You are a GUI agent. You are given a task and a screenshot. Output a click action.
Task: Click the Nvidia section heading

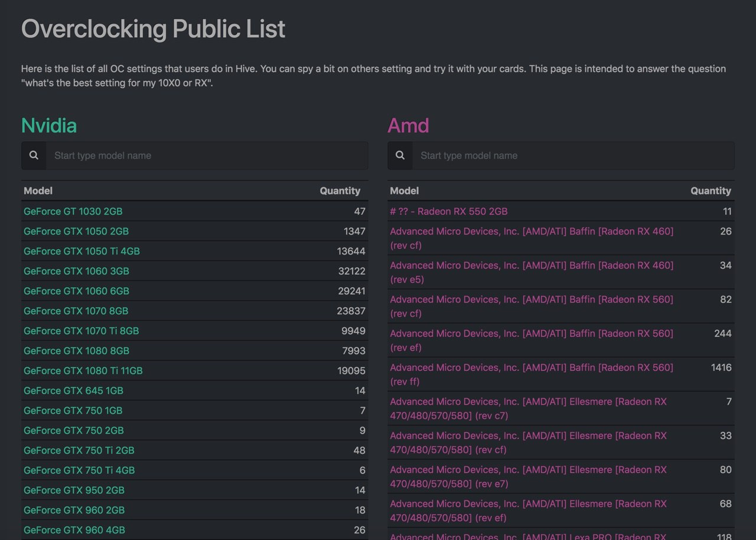(49, 126)
